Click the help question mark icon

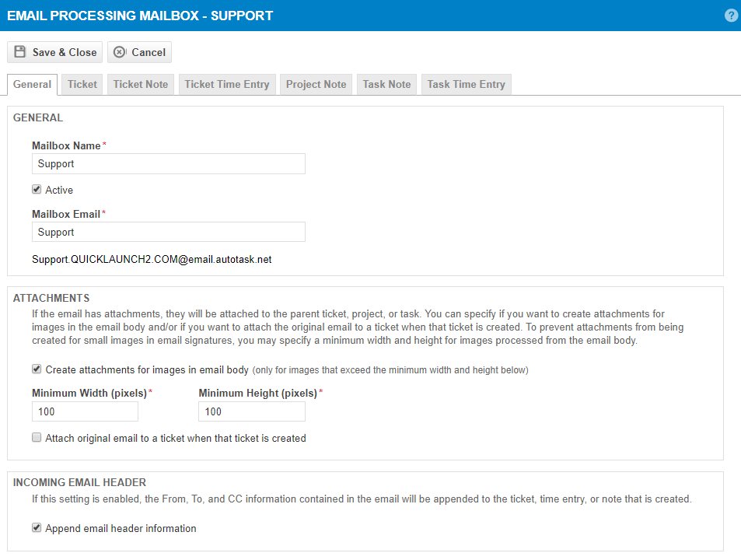(x=730, y=15)
